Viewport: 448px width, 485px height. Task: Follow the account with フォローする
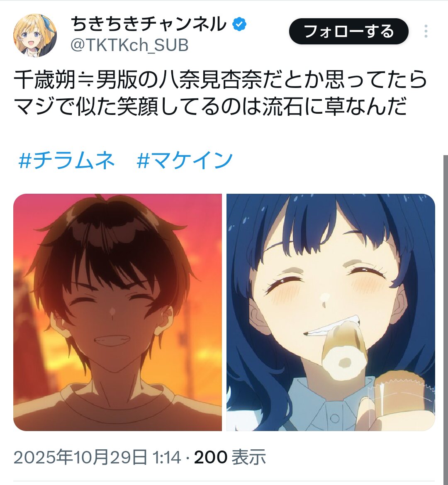pyautogui.click(x=349, y=31)
